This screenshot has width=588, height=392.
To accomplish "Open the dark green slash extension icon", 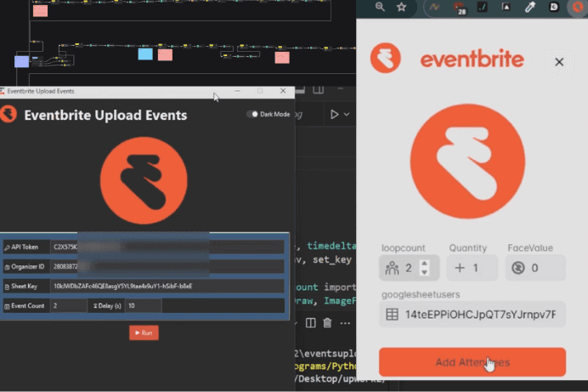I will coord(483,7).
